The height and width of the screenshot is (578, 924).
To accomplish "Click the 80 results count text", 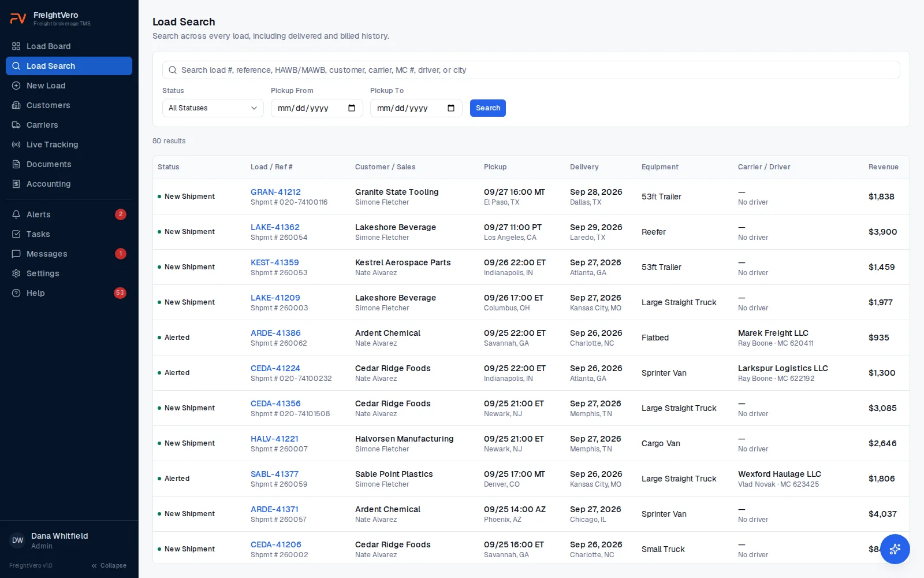I will pyautogui.click(x=169, y=141).
